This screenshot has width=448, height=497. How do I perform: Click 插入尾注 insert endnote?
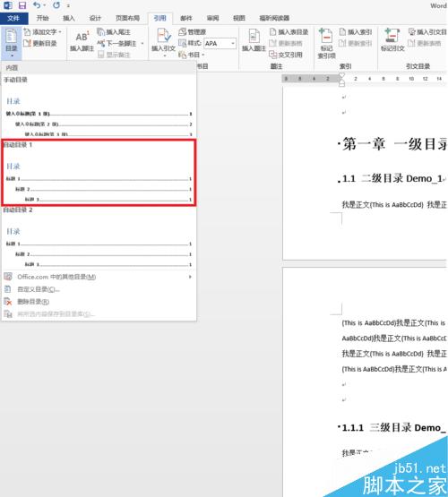114,32
